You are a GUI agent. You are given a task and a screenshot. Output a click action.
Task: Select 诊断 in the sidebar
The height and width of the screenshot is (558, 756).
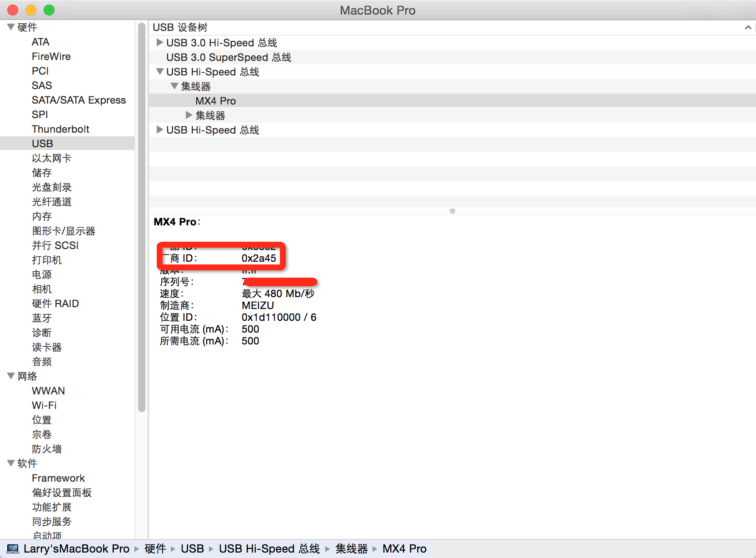click(42, 333)
